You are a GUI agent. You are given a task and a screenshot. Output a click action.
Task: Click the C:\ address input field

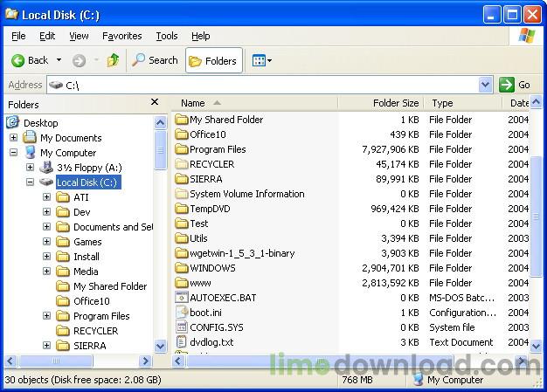tap(262, 85)
